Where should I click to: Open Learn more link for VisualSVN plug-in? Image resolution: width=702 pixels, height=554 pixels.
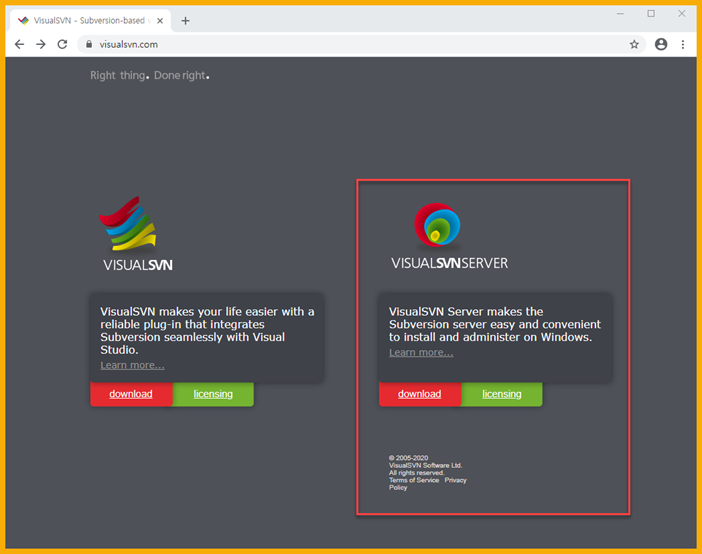tap(132, 365)
